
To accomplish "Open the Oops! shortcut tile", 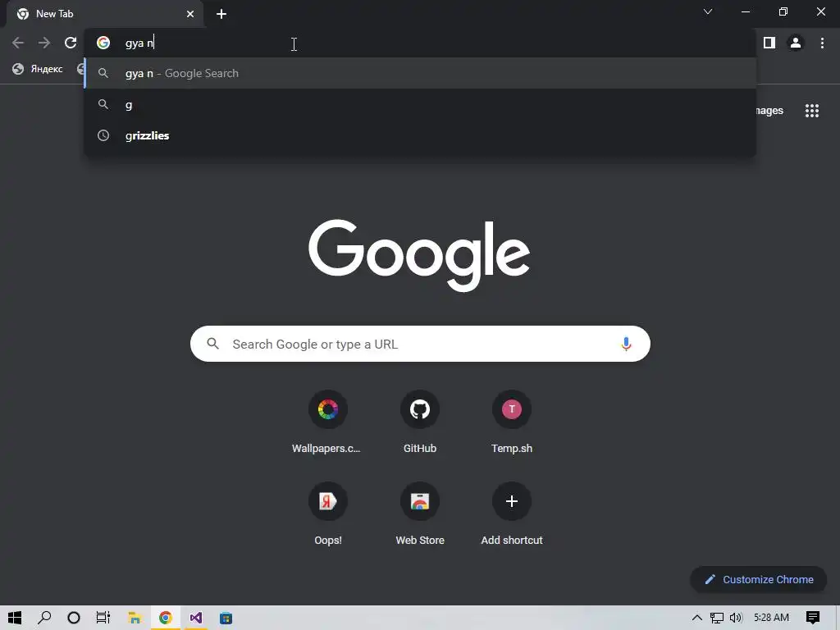I will [x=328, y=515].
